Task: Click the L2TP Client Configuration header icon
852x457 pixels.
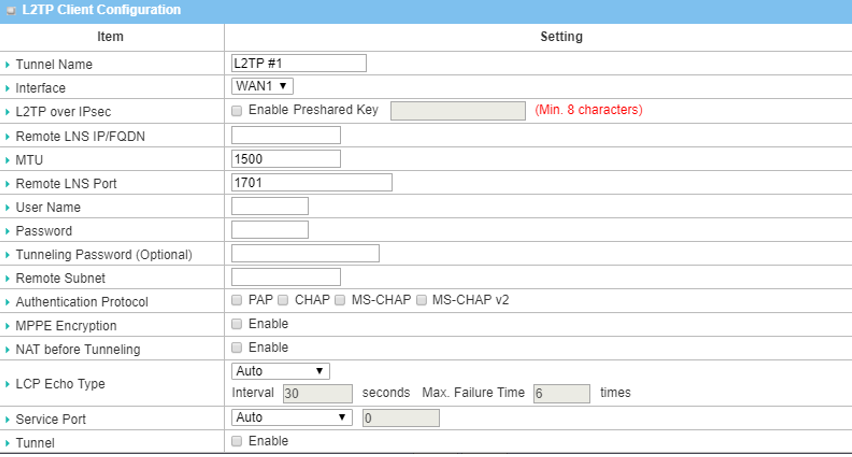Action: [11, 10]
